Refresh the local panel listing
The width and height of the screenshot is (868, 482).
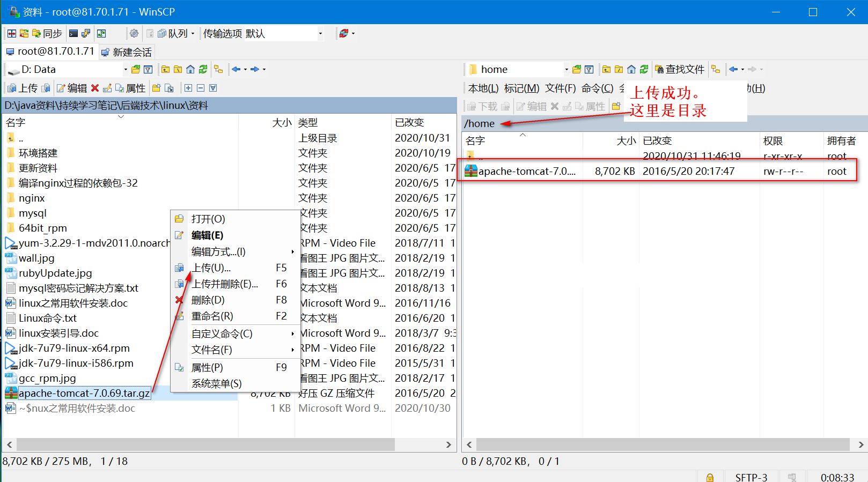coord(203,69)
